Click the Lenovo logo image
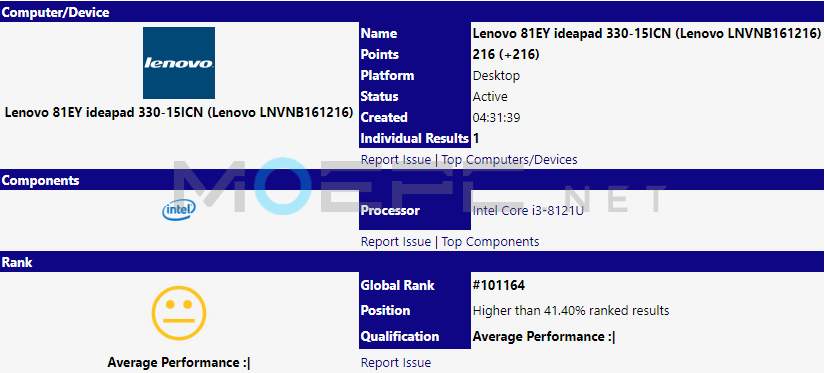This screenshot has width=825, height=373. click(179, 63)
